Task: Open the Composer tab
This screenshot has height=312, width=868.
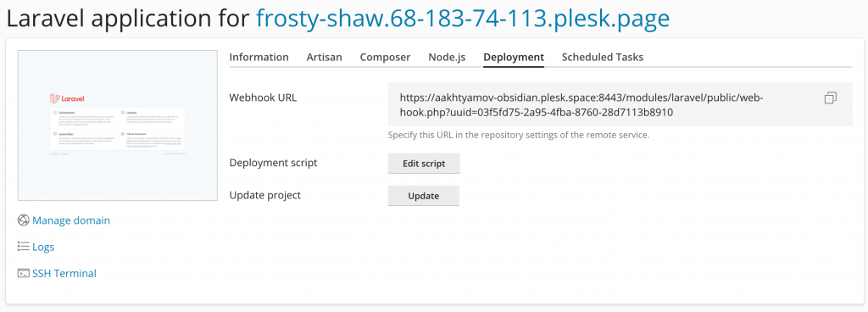Action: (386, 57)
